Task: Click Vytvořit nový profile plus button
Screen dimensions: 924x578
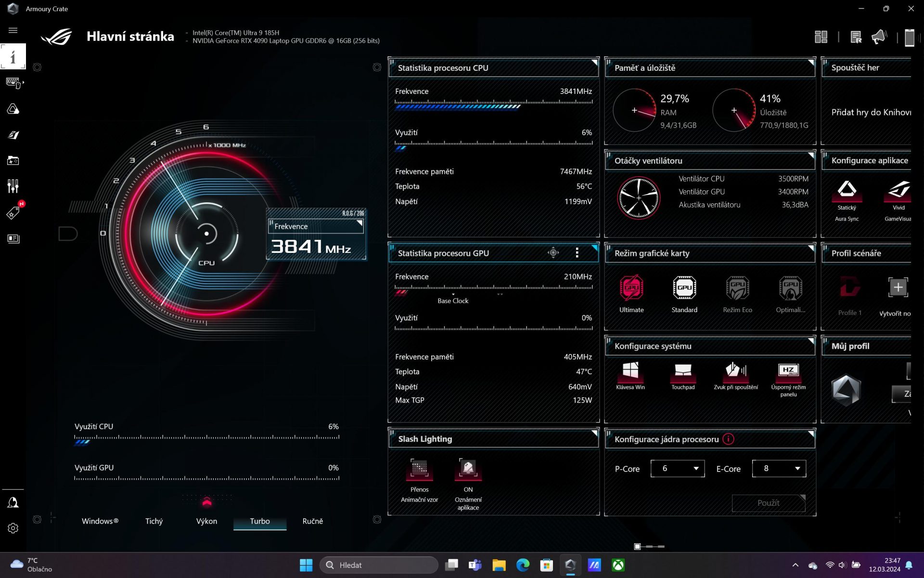Action: pos(898,288)
